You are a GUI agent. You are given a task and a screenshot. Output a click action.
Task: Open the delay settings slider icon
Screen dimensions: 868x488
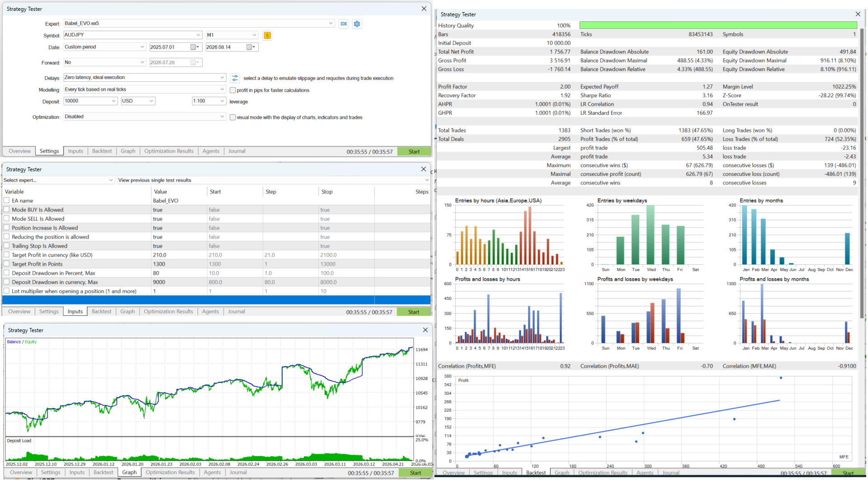point(235,78)
